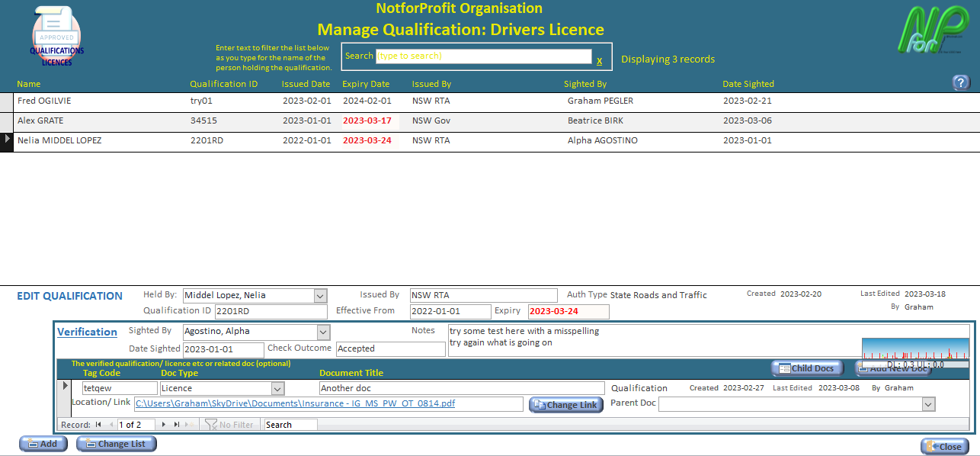Click the Qualifications Licences logo icon
The height and width of the screenshot is (456, 980).
point(56,37)
